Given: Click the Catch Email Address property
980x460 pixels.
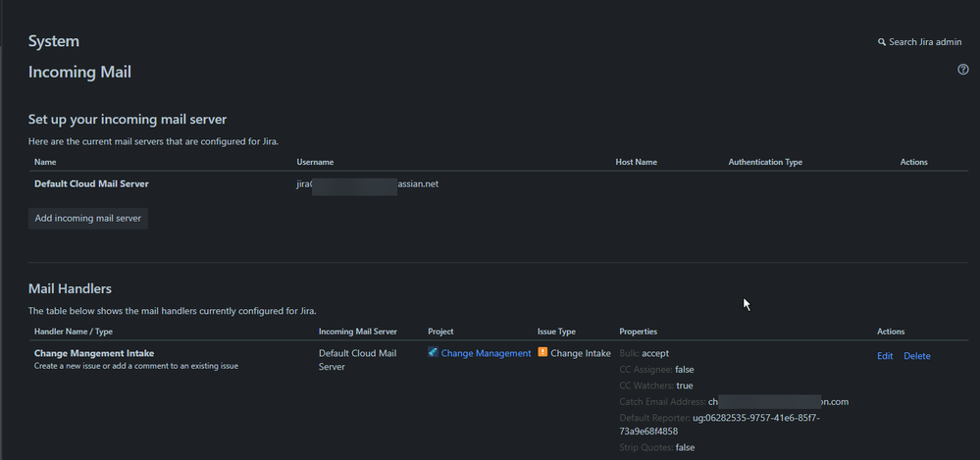Looking at the screenshot, I should click(x=734, y=402).
